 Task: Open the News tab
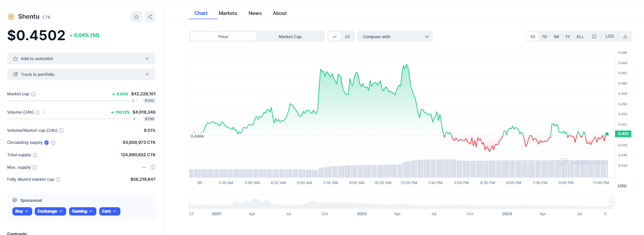[x=255, y=13]
